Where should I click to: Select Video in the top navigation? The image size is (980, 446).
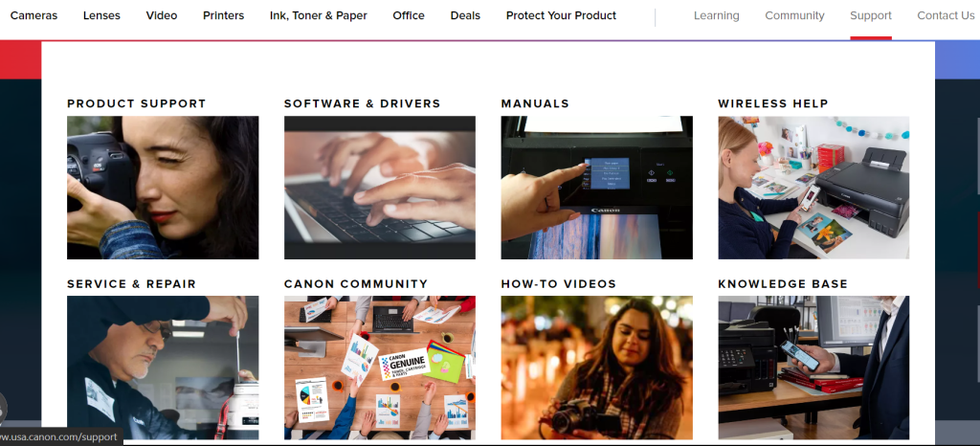click(x=162, y=15)
